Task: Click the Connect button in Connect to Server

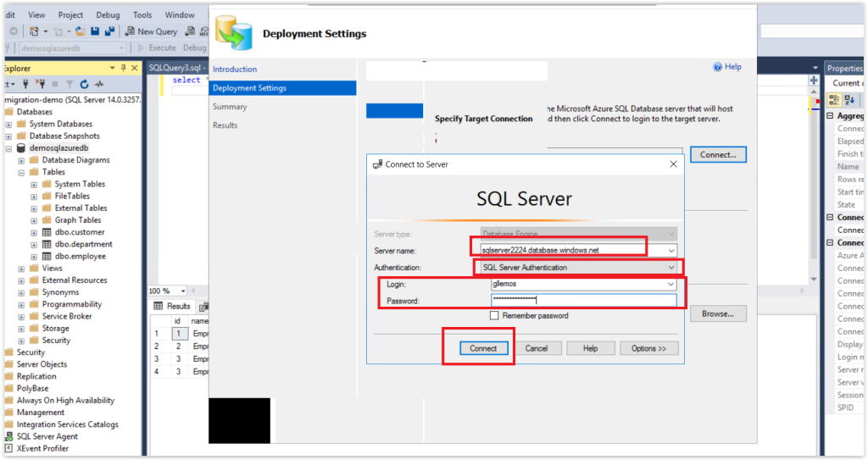Action: tap(483, 348)
